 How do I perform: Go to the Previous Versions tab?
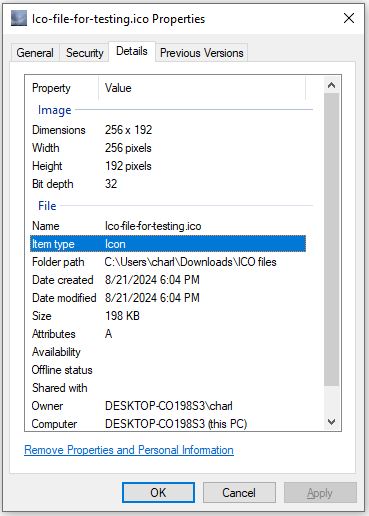coord(202,53)
